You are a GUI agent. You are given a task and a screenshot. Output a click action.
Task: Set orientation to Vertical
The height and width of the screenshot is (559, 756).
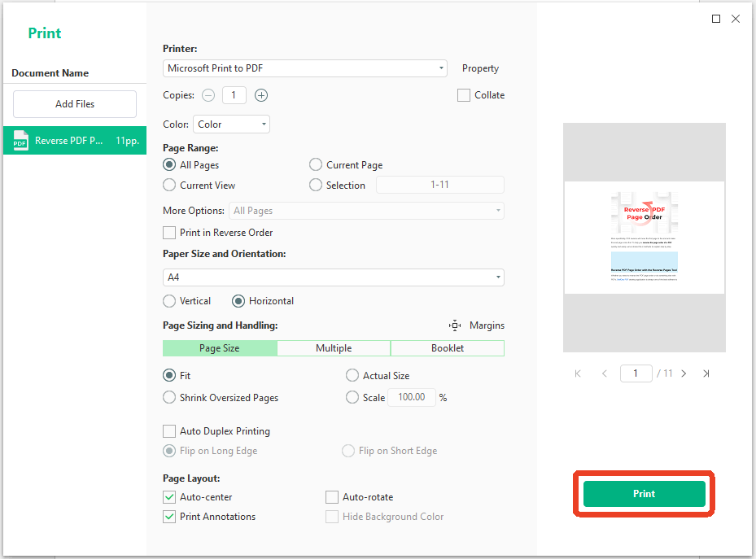[x=169, y=301]
